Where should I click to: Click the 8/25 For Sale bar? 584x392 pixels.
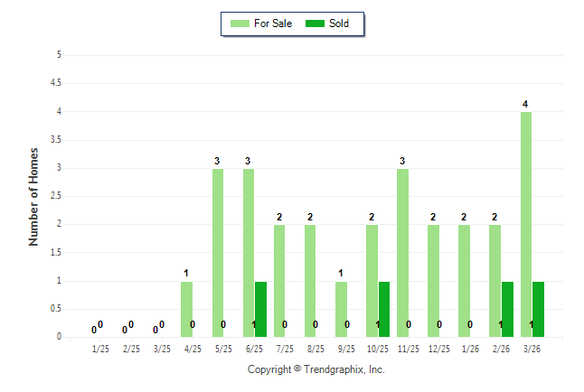point(310,281)
